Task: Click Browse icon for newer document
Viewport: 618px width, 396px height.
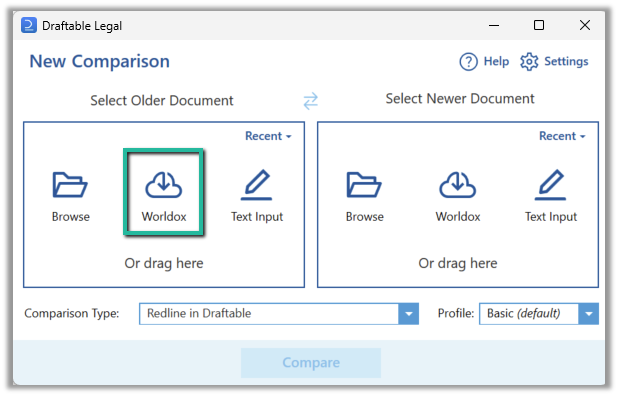Action: [x=364, y=184]
